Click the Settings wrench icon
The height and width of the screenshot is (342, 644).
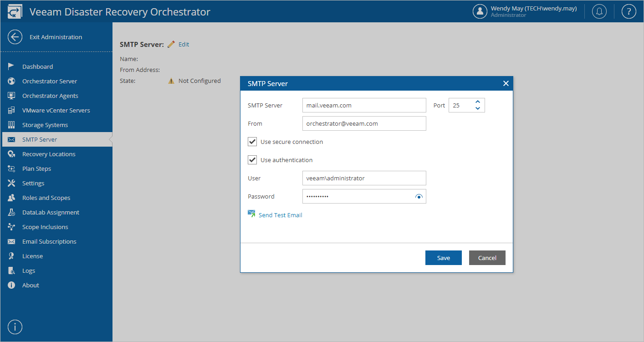pos(11,183)
